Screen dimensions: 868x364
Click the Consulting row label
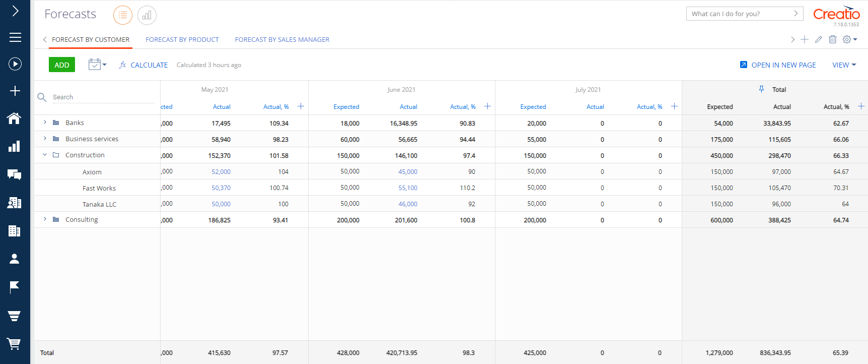tap(82, 219)
